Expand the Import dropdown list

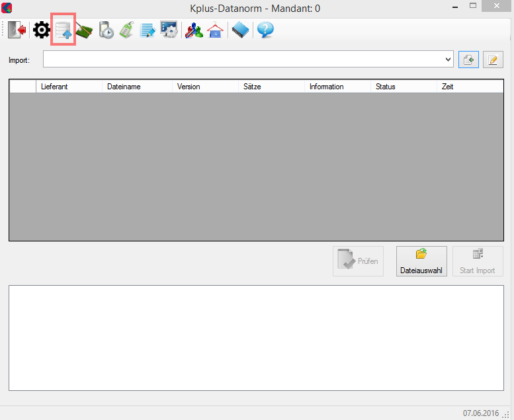point(448,60)
